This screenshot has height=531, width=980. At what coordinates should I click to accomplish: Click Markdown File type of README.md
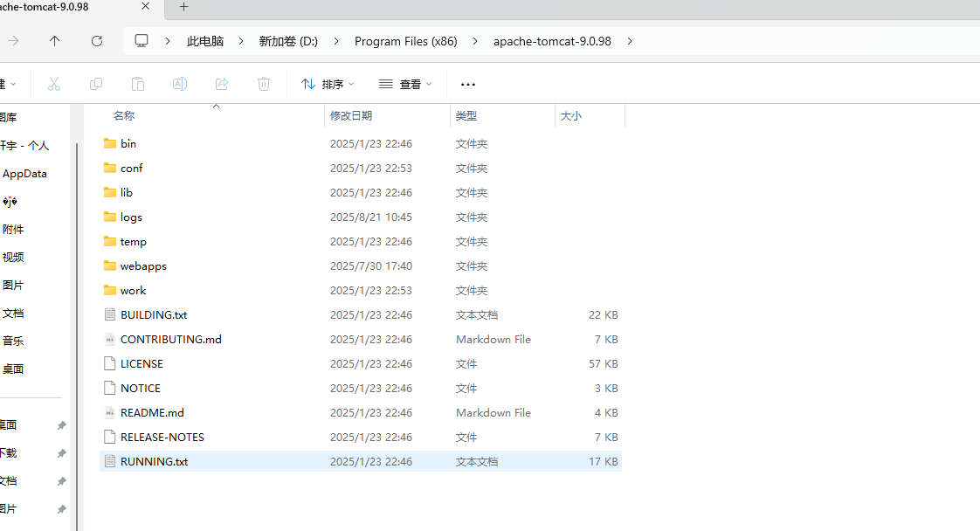point(493,412)
